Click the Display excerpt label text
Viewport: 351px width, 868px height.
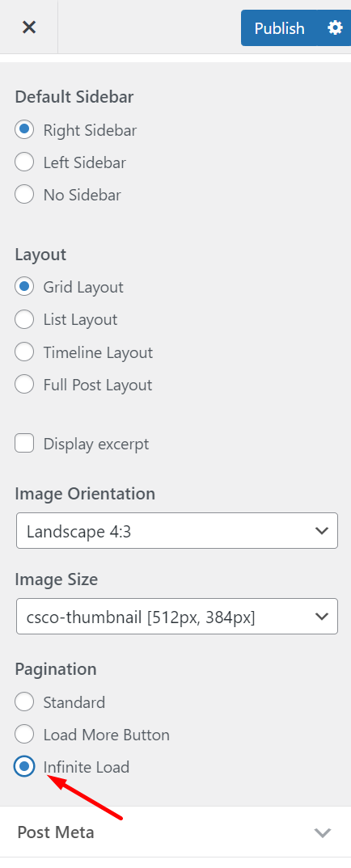click(x=96, y=444)
